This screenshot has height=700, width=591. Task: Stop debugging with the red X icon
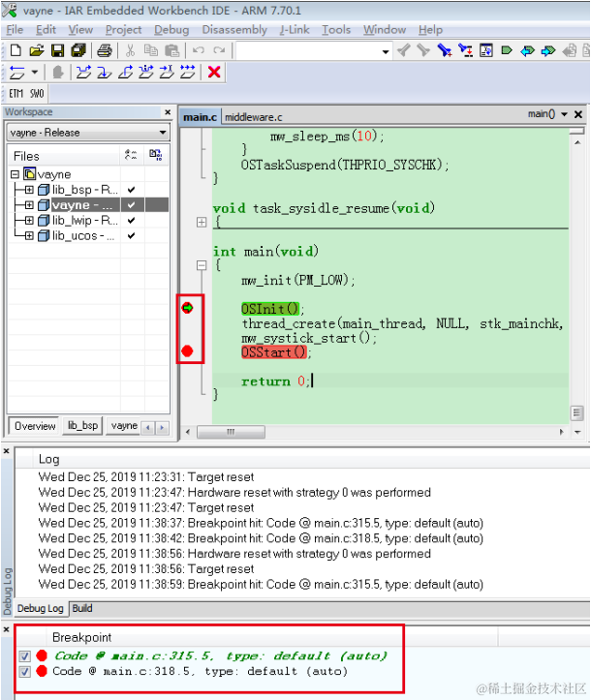coord(214,72)
